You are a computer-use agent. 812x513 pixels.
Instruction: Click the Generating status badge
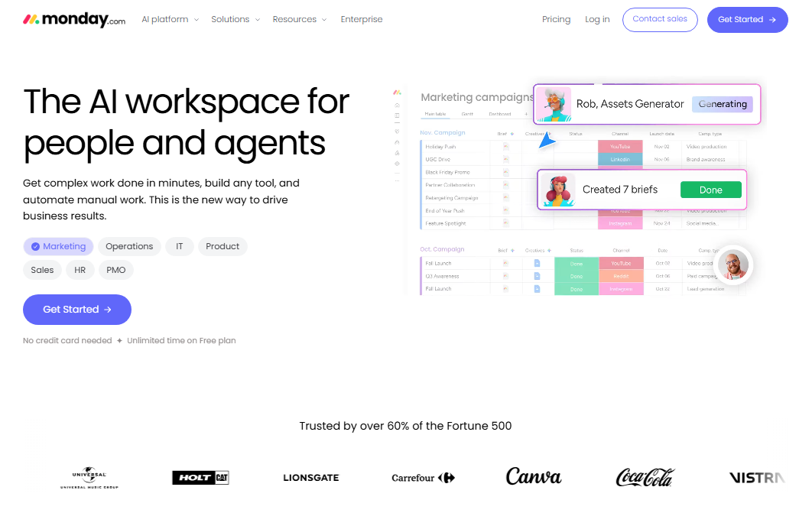(x=723, y=104)
